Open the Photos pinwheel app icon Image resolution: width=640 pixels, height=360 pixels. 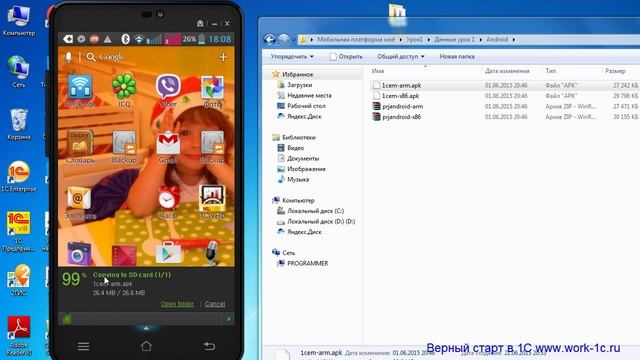point(212,87)
